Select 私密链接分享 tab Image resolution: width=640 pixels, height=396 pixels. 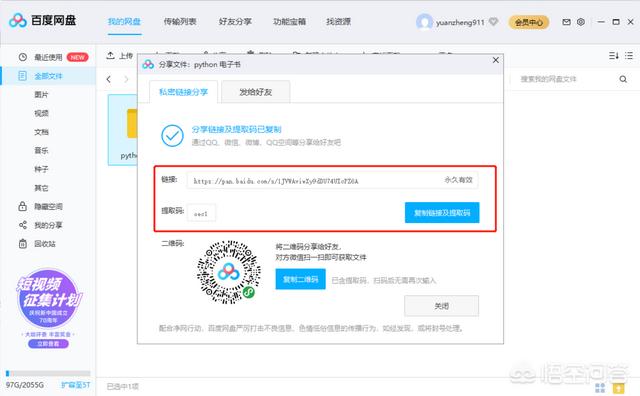[x=183, y=92]
